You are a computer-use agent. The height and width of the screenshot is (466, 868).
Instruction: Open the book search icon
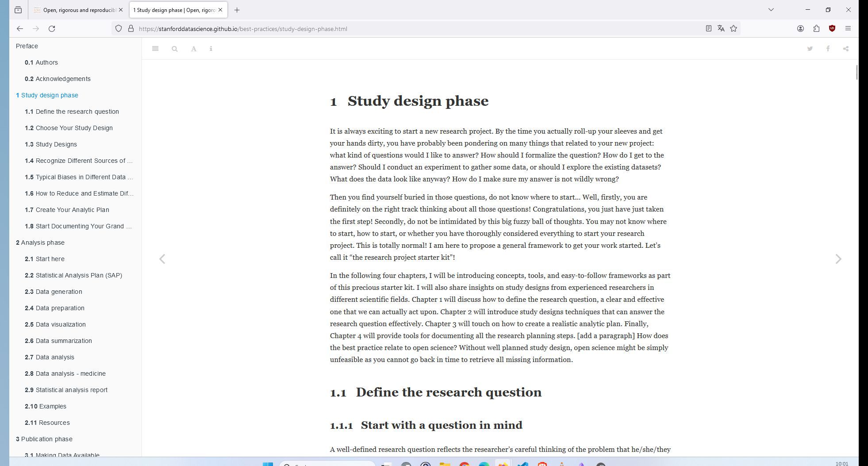click(x=175, y=49)
